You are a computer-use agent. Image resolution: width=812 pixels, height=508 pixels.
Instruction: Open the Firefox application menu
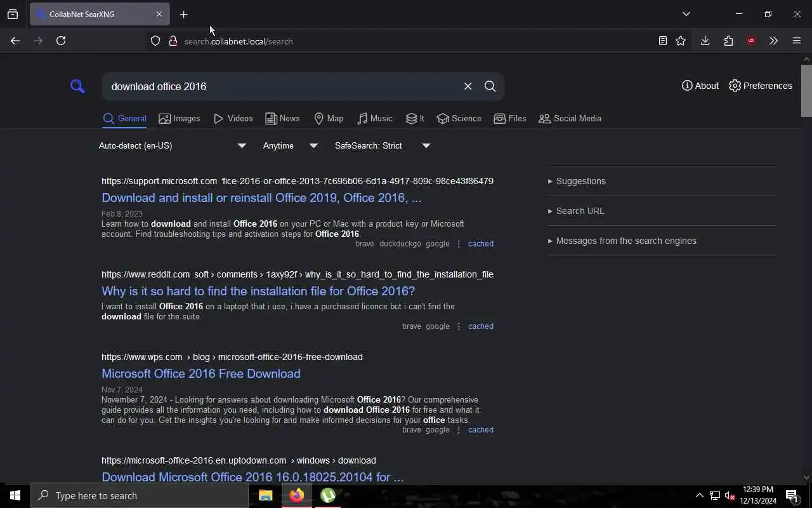tap(797, 41)
